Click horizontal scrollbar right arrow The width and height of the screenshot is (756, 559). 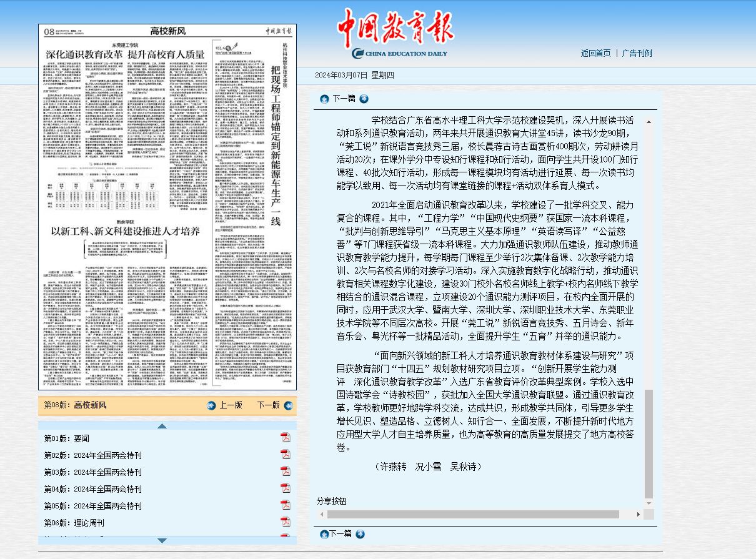pos(638,514)
